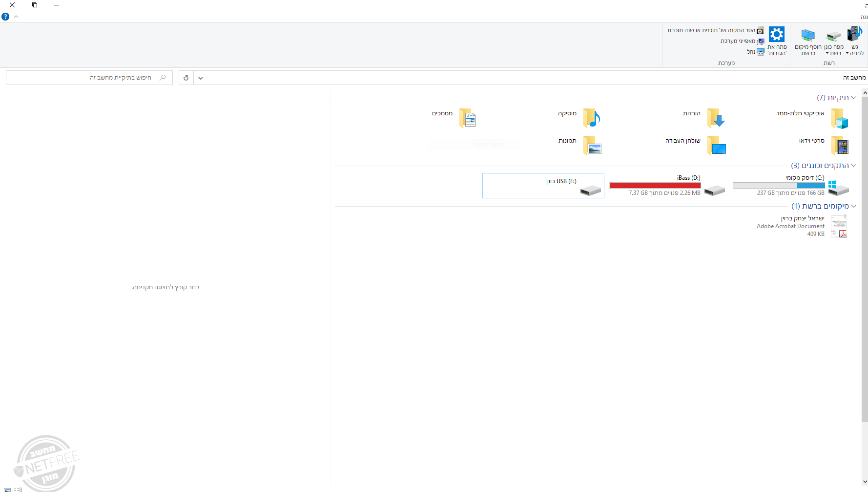Select the Local Disk (C:) drive icon
Viewport: 868px width, 492px height.
(839, 188)
